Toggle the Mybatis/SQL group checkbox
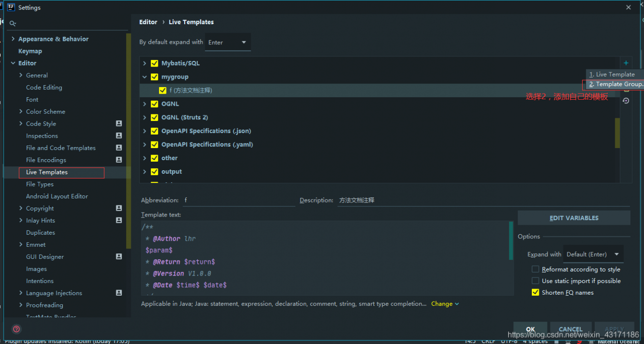 click(154, 63)
